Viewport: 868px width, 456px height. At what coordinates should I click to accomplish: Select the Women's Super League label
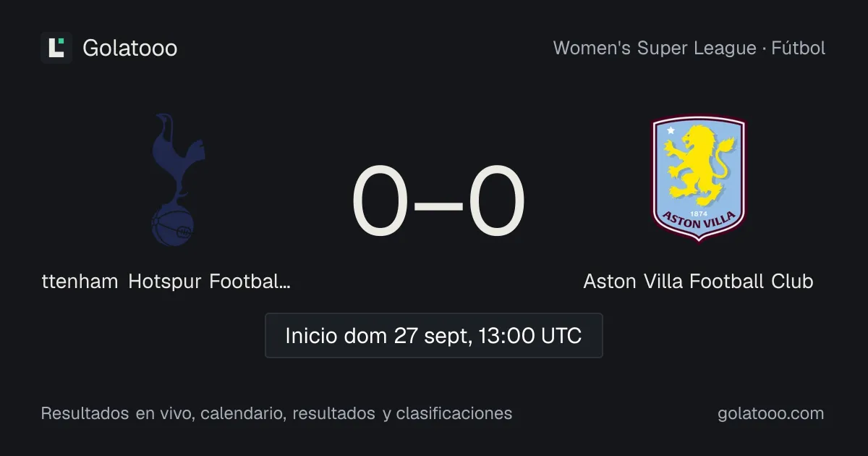(655, 48)
